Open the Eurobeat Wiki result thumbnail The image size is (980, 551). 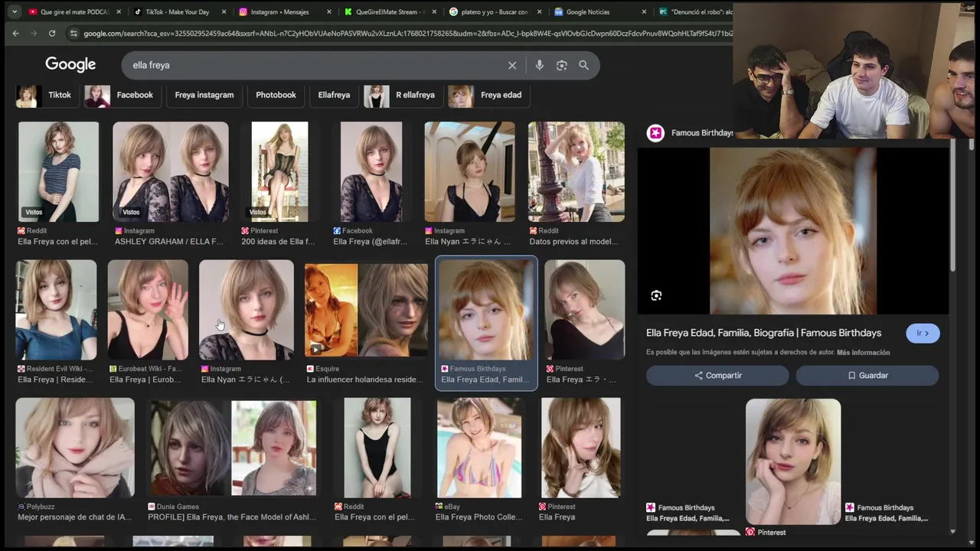click(x=147, y=310)
